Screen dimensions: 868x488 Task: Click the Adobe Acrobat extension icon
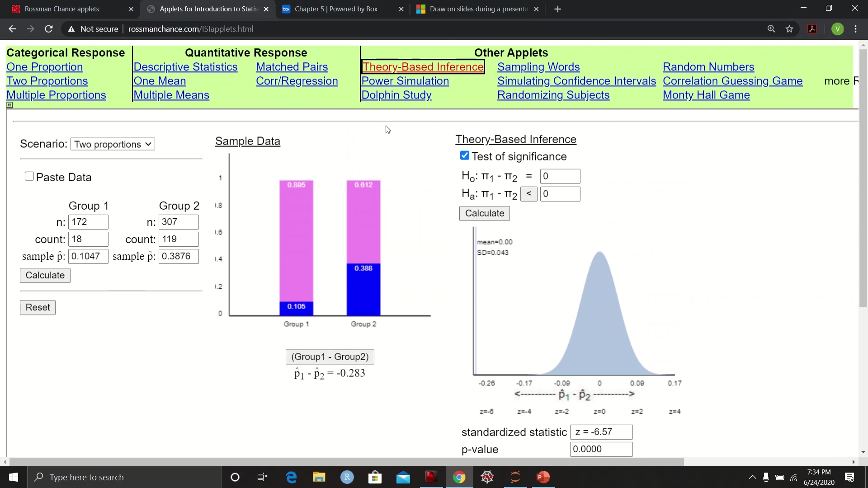pyautogui.click(x=812, y=29)
